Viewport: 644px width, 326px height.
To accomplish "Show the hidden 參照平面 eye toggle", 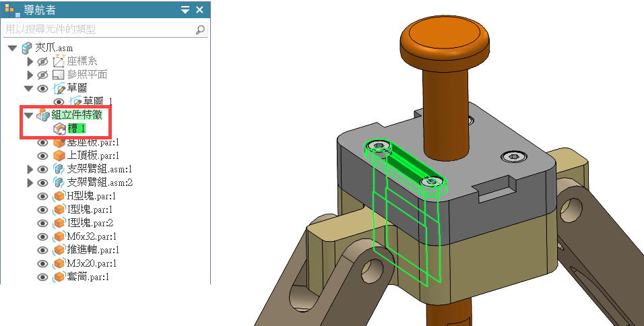I will [x=42, y=75].
